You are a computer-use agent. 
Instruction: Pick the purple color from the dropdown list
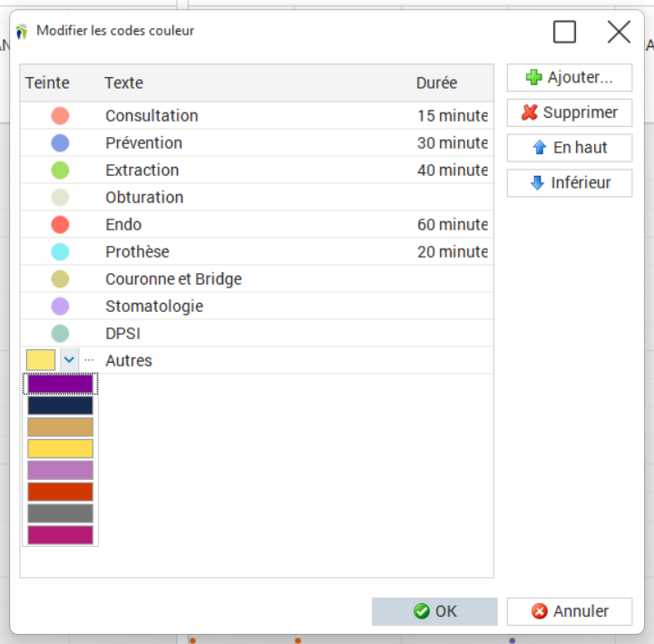[61, 384]
